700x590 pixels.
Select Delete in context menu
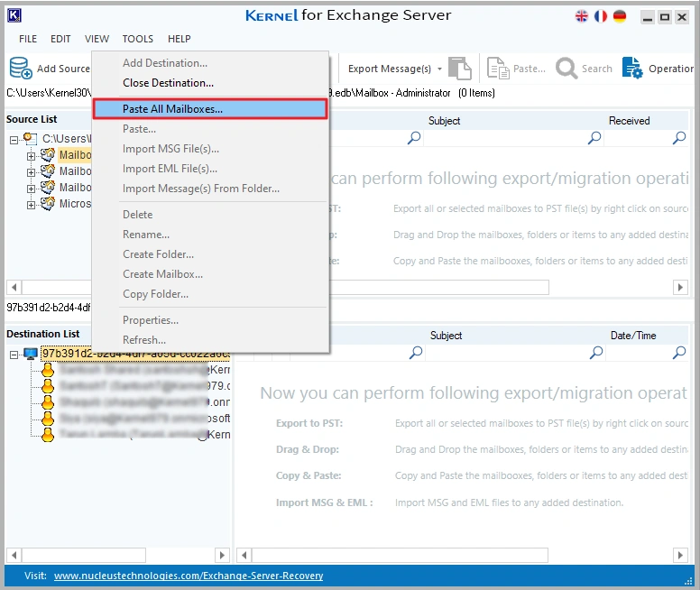(210, 215)
